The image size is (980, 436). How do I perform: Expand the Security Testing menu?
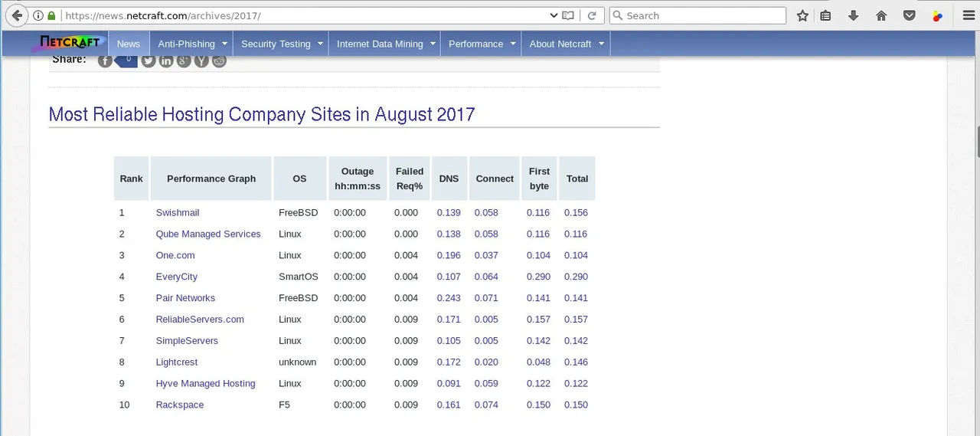281,44
